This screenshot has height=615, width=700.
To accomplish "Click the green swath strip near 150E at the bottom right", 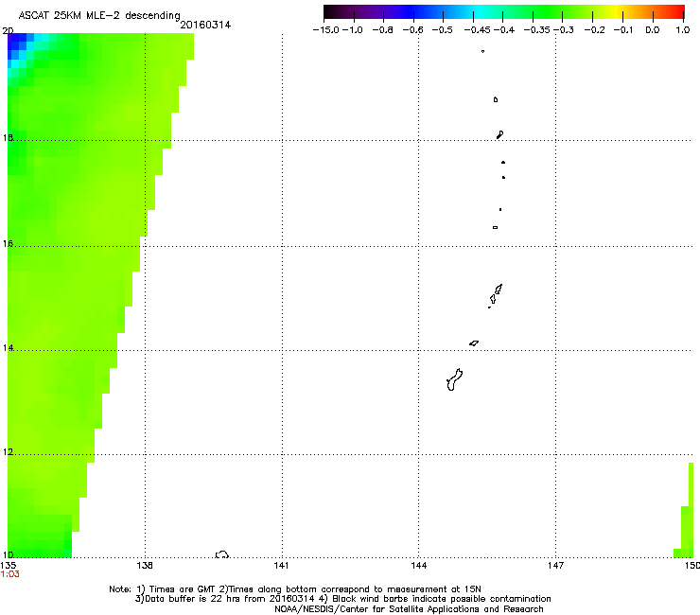I will pyautogui.click(x=686, y=518).
